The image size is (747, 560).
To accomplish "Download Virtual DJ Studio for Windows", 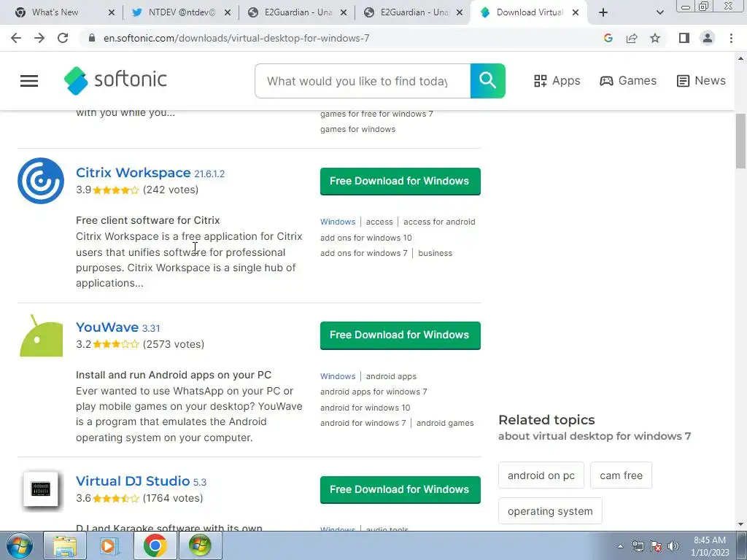I will click(x=400, y=489).
